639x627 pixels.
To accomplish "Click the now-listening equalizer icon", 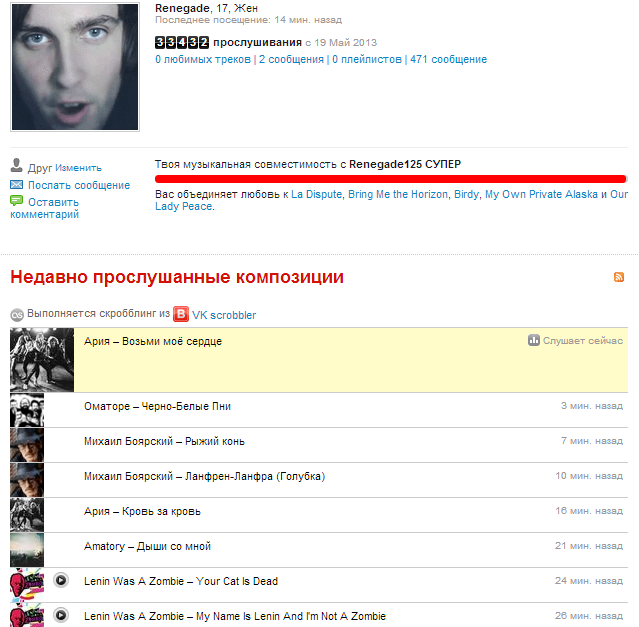I will (x=533, y=340).
